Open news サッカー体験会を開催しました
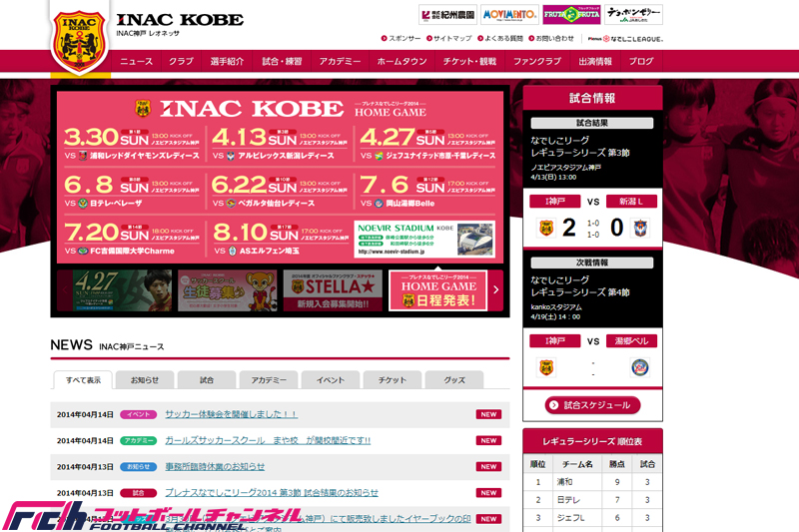This screenshot has height=532, width=799. click(x=231, y=414)
